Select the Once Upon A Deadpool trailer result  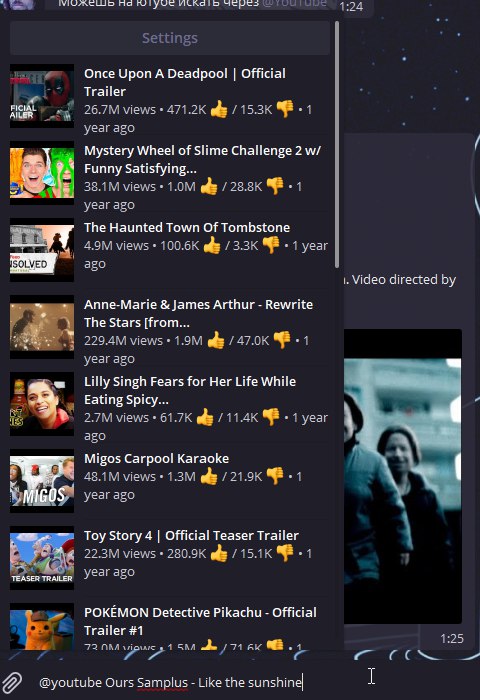pyautogui.click(x=170, y=100)
